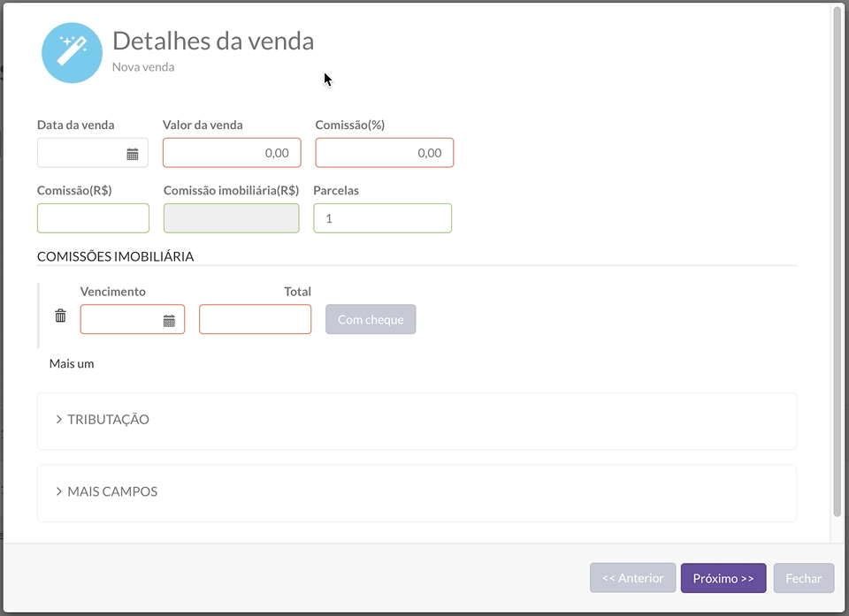Click the magic wand icon in header
This screenshot has width=849, height=616.
(72, 53)
